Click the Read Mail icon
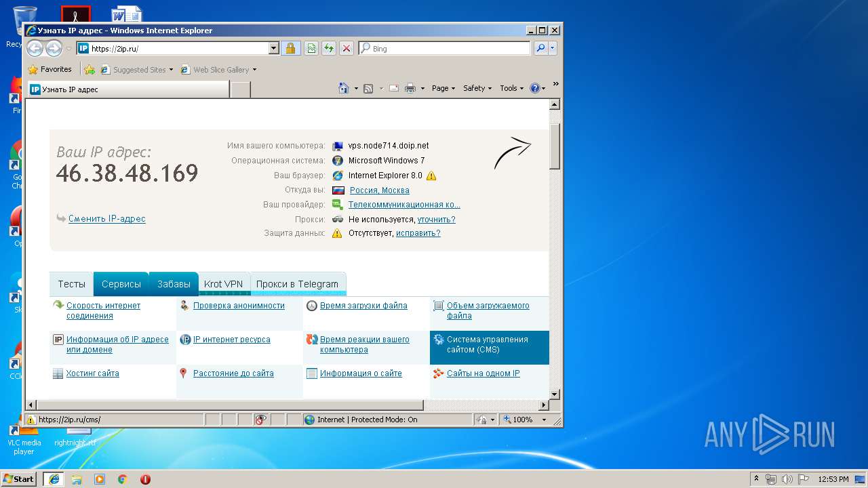The image size is (868, 488). coord(394,88)
